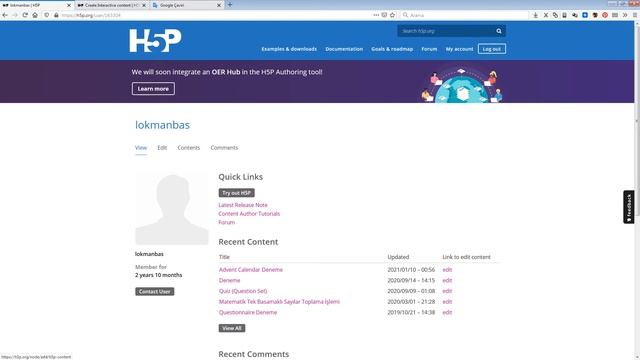Click the Log out button
Viewport: 640px width, 360px height.
pyautogui.click(x=492, y=49)
